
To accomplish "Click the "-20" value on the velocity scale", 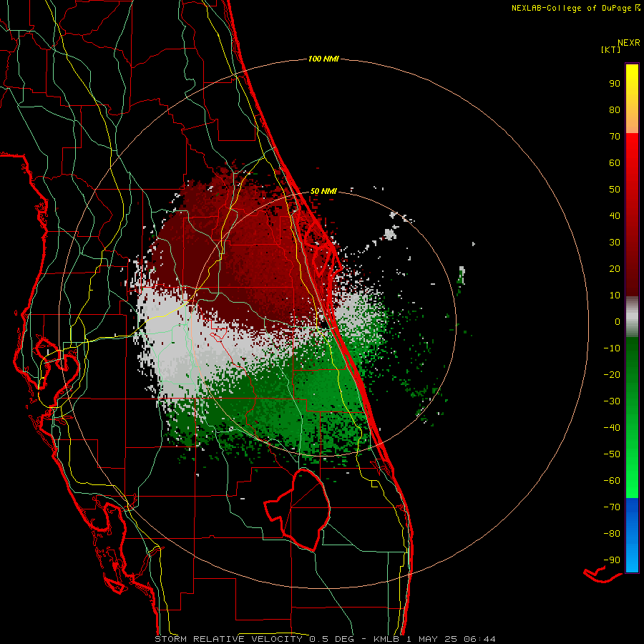I will click(612, 375).
